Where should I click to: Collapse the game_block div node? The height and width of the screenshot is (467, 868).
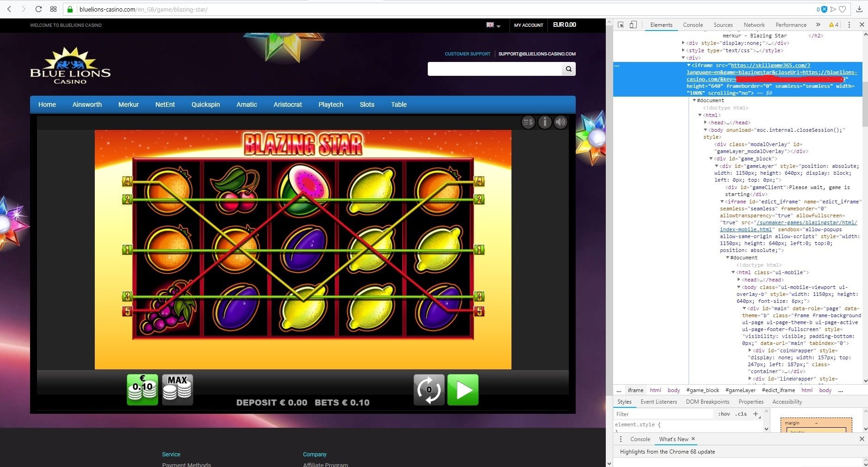pos(711,159)
